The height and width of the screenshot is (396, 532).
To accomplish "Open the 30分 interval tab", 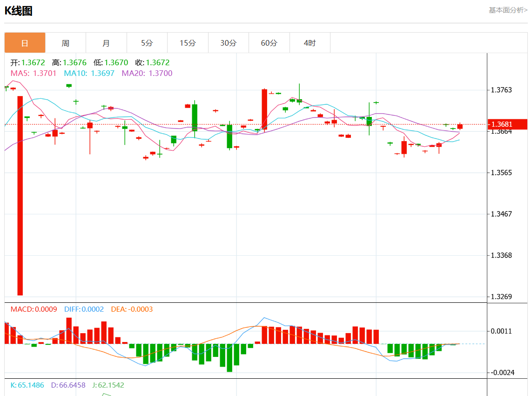I will pyautogui.click(x=229, y=43).
